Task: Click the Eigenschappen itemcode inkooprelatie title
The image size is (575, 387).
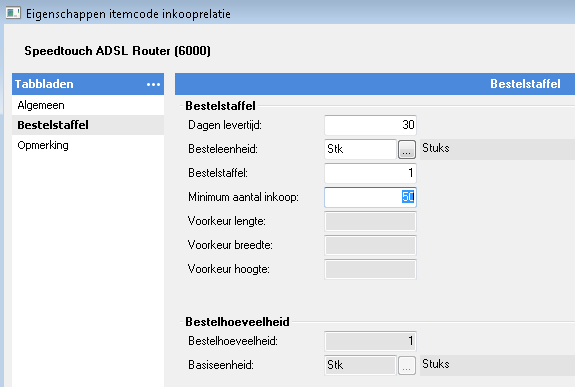Action: tap(128, 14)
